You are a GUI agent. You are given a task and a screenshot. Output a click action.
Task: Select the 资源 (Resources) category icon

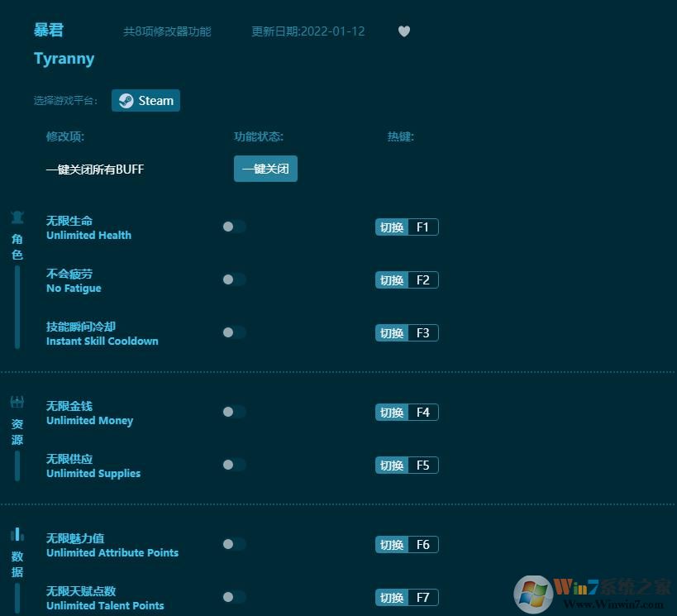coord(17,402)
